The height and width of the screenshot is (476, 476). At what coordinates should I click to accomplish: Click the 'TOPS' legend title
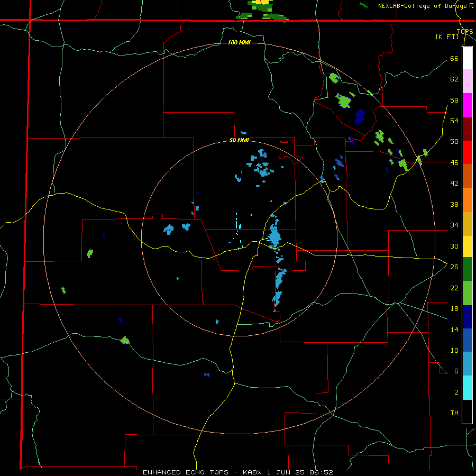tap(465, 31)
